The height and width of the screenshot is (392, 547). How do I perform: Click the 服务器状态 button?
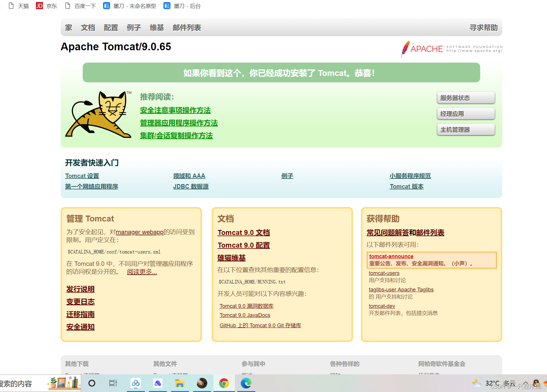pyautogui.click(x=466, y=98)
